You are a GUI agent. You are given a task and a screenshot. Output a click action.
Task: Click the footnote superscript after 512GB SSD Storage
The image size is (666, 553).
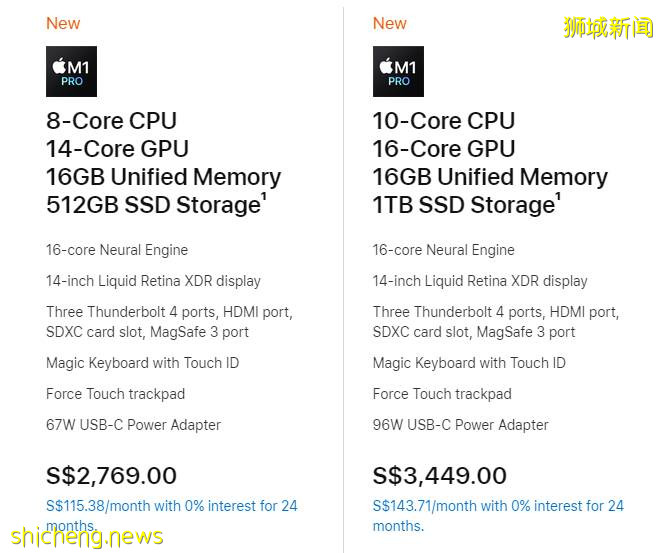pos(264,197)
